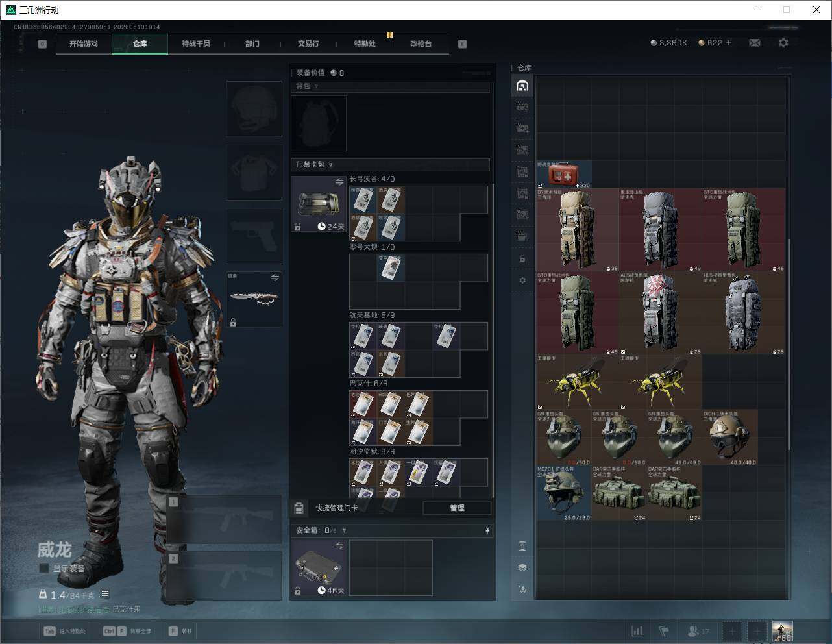Select the keycard in 零号大坝 section
The image size is (832, 644).
pyautogui.click(x=391, y=267)
